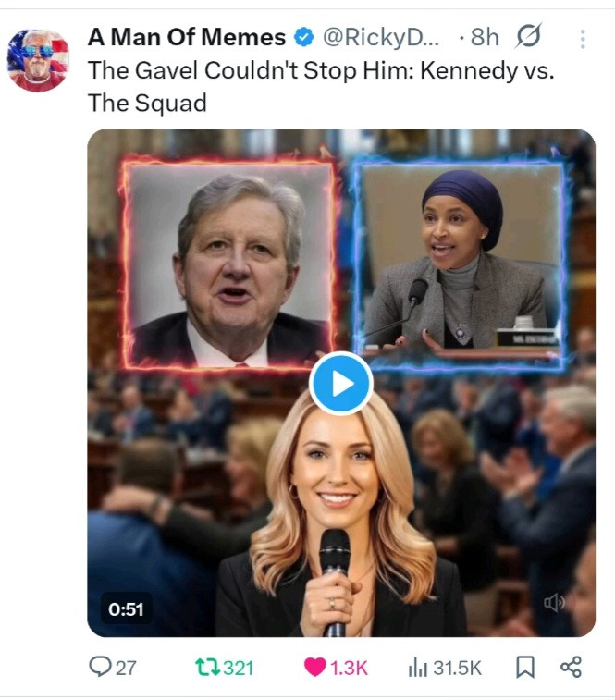Viewport: 615px width, 700px height.
Task: Open the three-dot more options menu
Action: 582,39
